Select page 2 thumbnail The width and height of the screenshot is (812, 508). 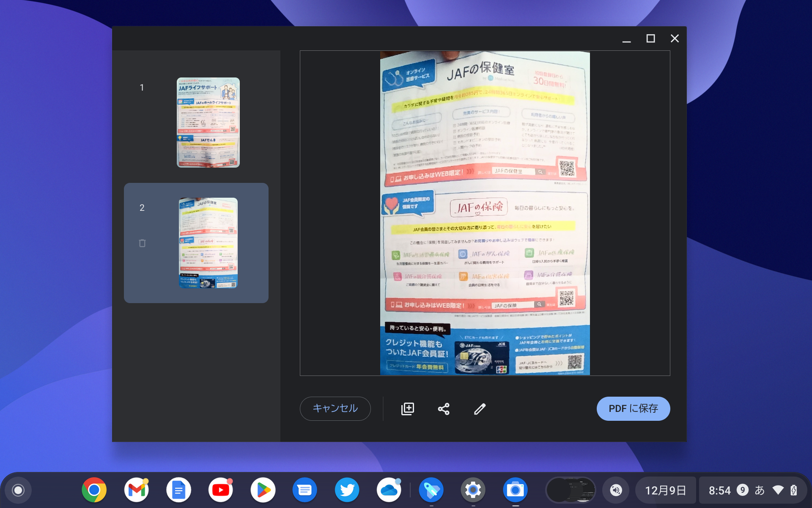point(208,243)
